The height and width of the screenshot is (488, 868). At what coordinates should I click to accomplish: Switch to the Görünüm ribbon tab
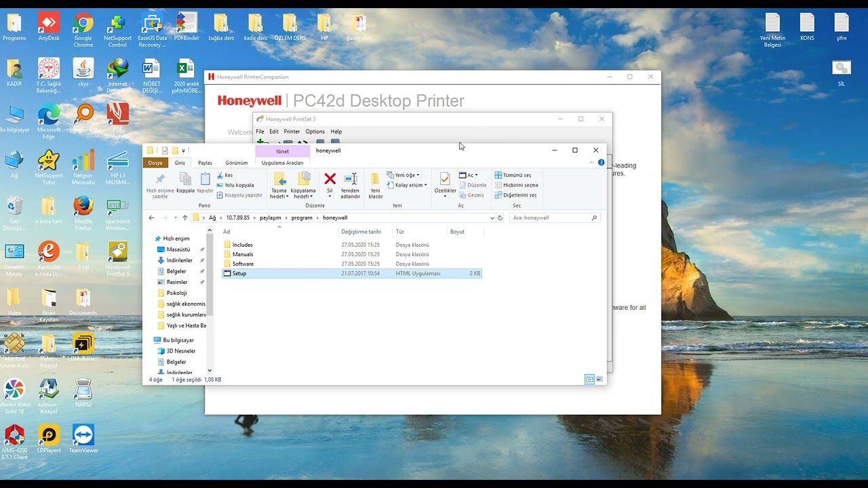coord(237,163)
